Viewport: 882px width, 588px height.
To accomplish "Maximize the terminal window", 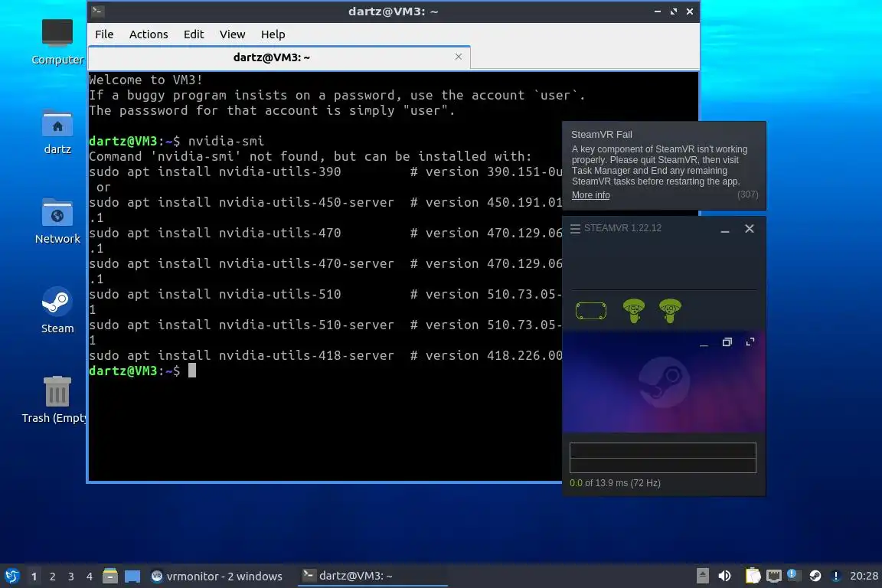I will pyautogui.click(x=673, y=11).
